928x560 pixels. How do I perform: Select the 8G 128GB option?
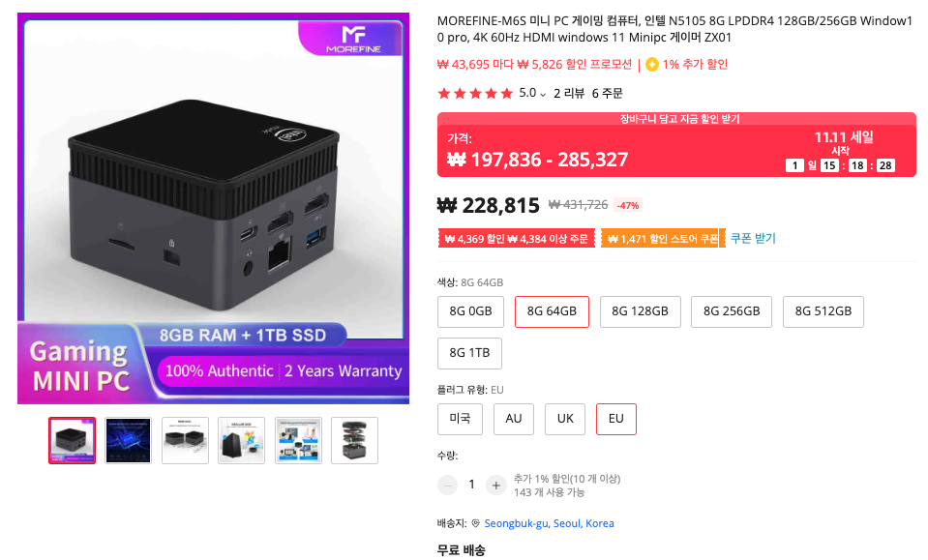tap(640, 311)
